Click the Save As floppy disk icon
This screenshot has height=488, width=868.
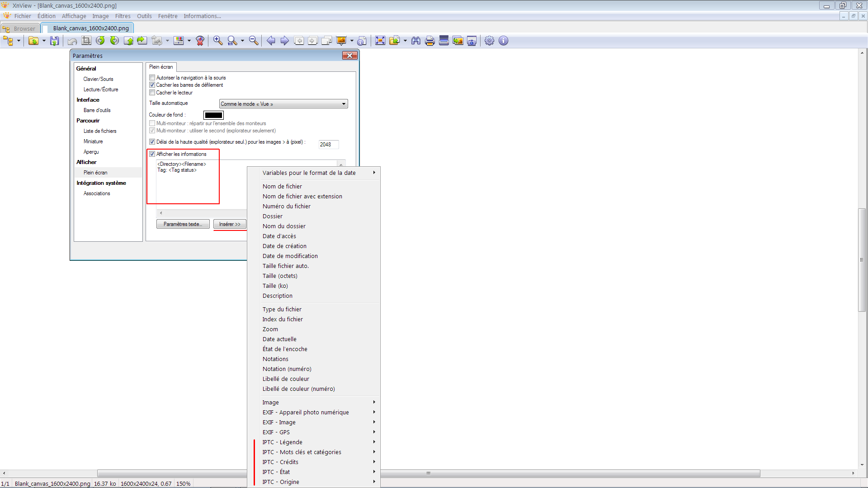[x=55, y=41]
